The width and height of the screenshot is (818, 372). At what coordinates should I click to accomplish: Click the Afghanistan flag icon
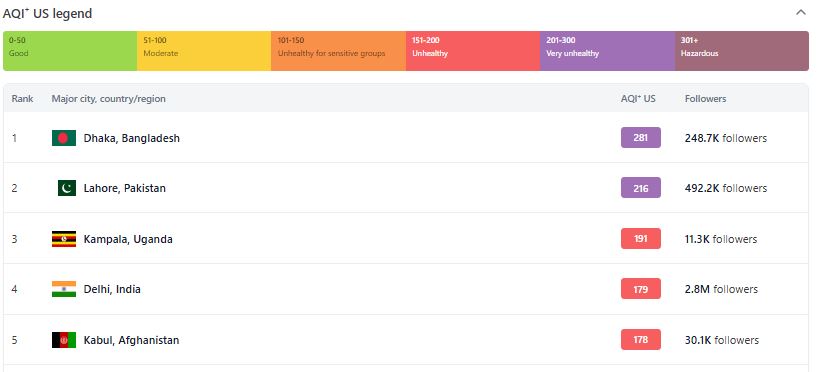click(x=64, y=340)
